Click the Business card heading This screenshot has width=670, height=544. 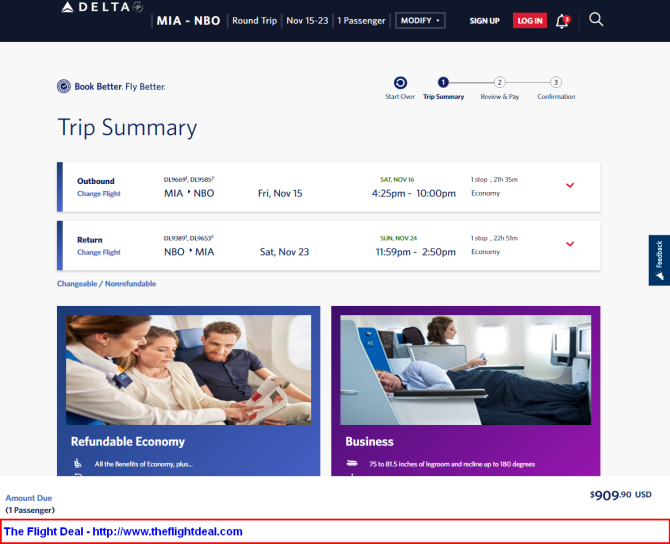(369, 441)
